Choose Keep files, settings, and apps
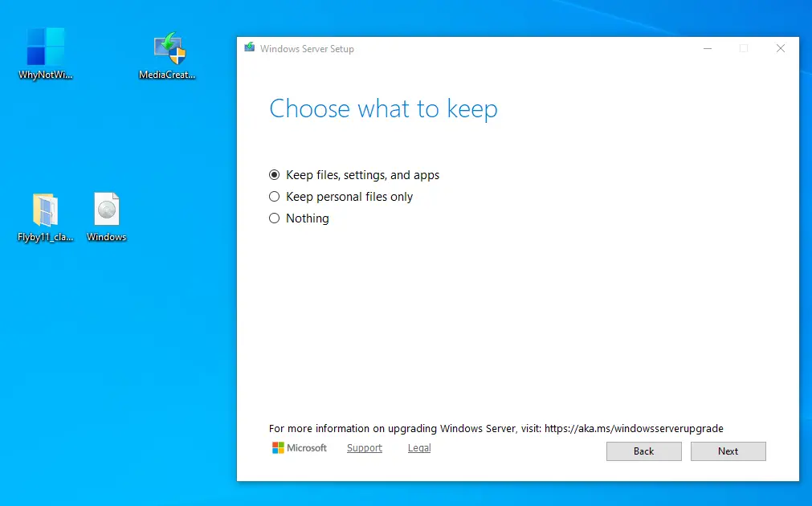The image size is (812, 506). tap(354, 175)
